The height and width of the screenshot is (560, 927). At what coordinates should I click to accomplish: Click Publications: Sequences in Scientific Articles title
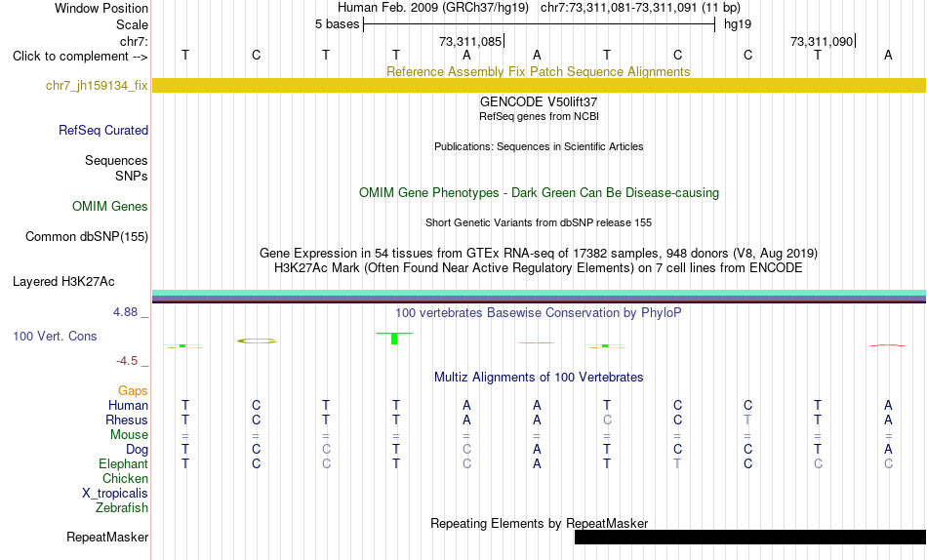click(x=539, y=146)
